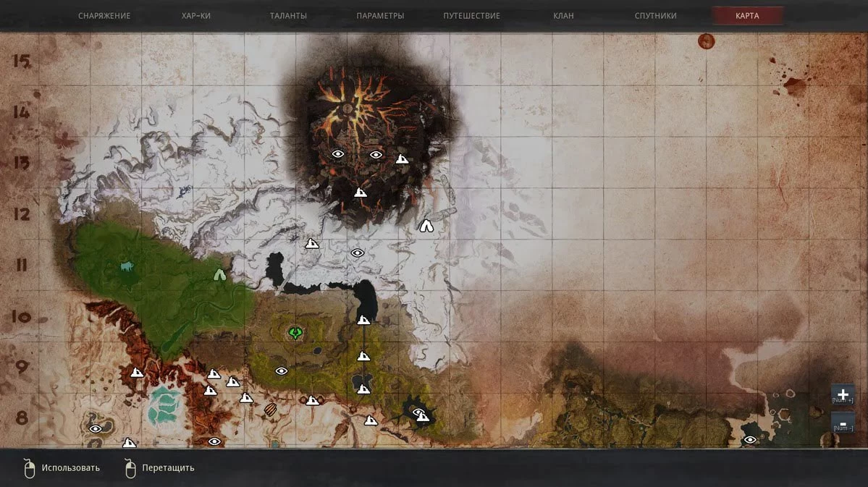Zoom out with the minus button
The width and height of the screenshot is (868, 487).
pos(843,423)
